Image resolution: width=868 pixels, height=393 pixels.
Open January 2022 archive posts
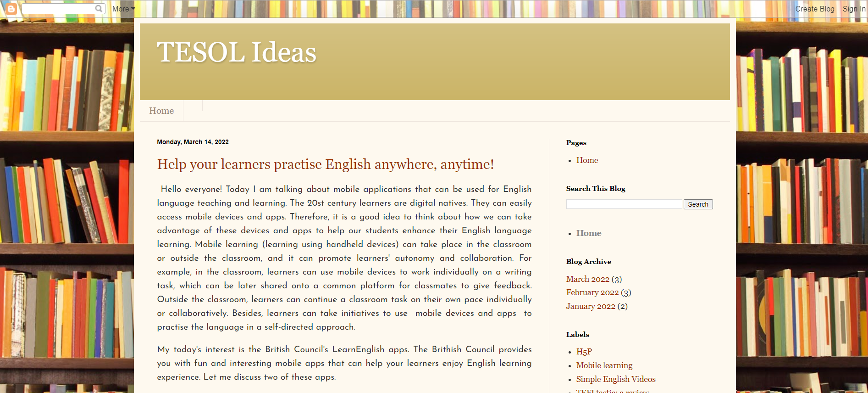coord(590,306)
